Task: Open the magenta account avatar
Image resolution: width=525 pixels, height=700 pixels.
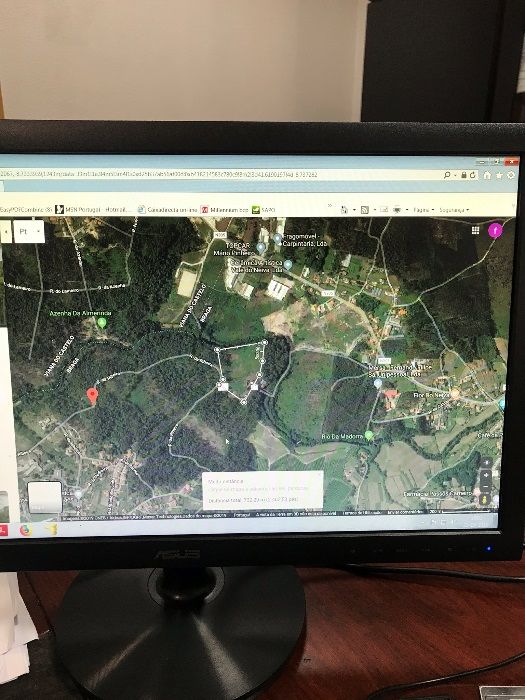Action: 495,230
